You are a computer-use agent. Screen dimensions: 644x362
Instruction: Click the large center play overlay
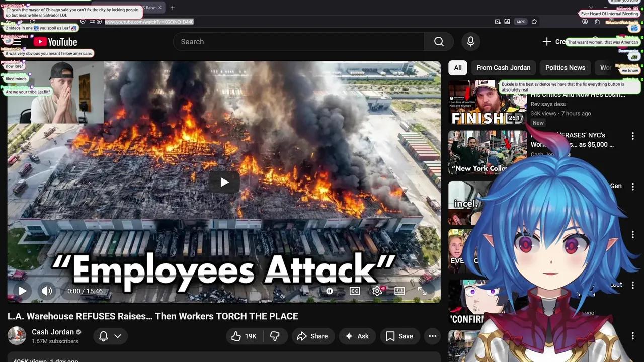[224, 182]
